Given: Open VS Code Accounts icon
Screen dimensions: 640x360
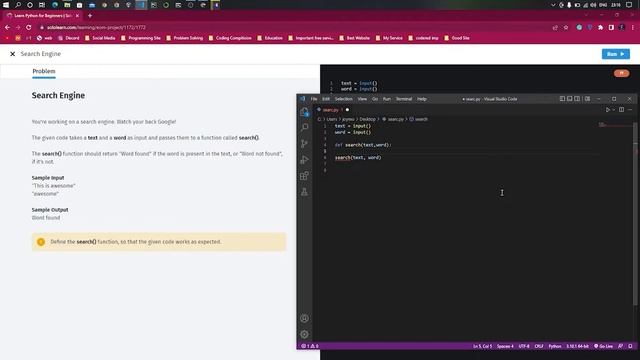Looking at the screenshot, I should click(304, 318).
